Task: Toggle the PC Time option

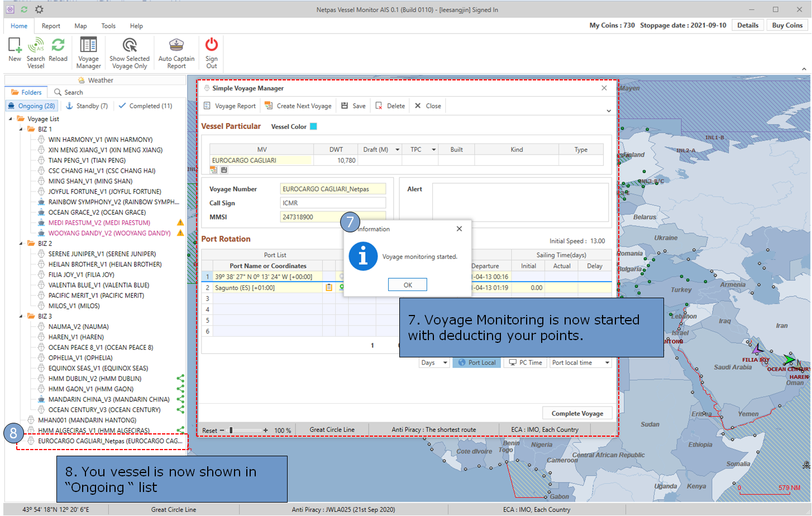Action: (x=525, y=362)
